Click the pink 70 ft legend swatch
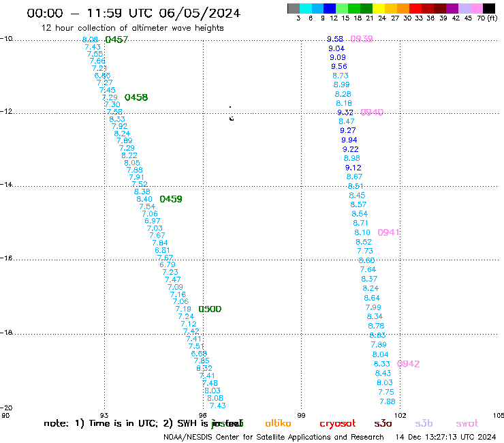 click(476, 8)
